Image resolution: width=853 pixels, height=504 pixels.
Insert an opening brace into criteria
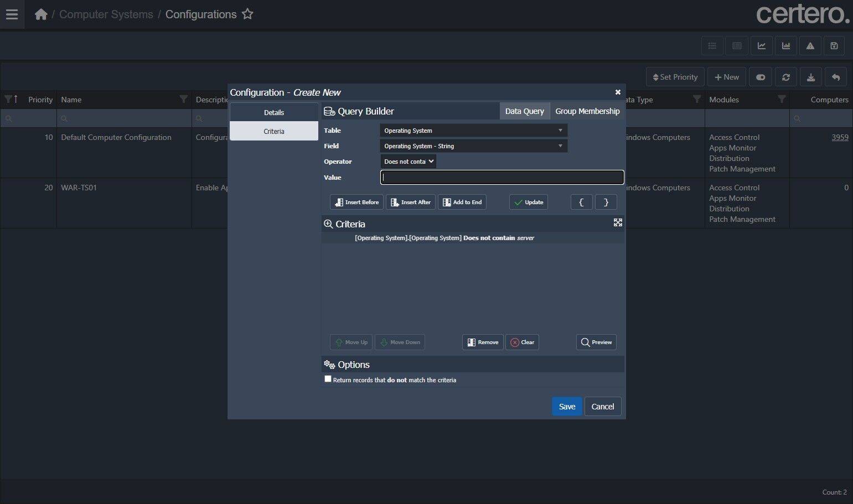[x=581, y=202]
